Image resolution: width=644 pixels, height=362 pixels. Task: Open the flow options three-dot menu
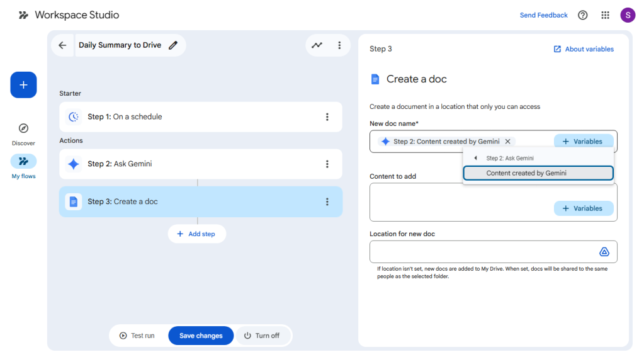[x=339, y=45]
